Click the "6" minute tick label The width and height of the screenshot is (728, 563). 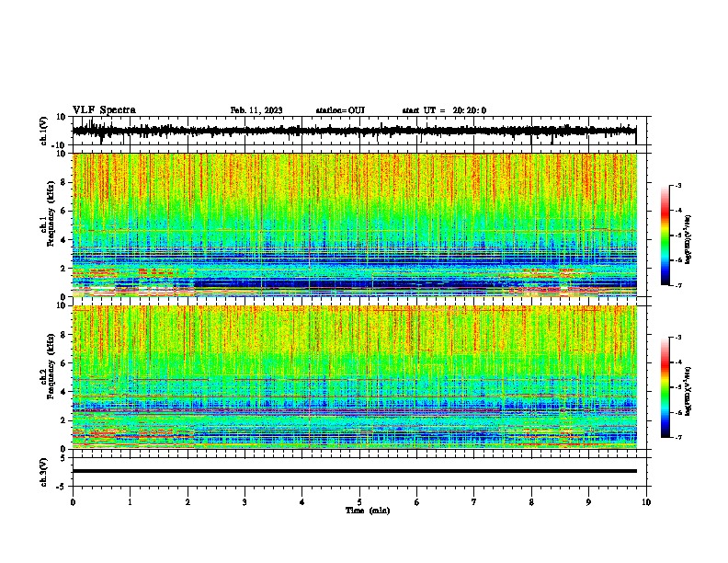click(416, 502)
